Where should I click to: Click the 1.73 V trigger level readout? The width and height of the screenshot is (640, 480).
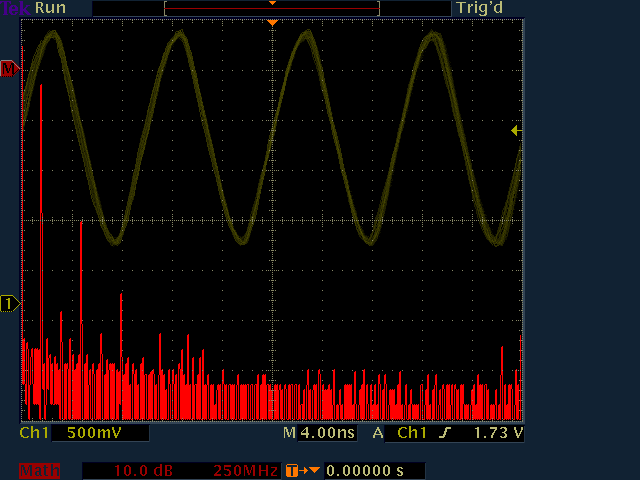pos(492,434)
